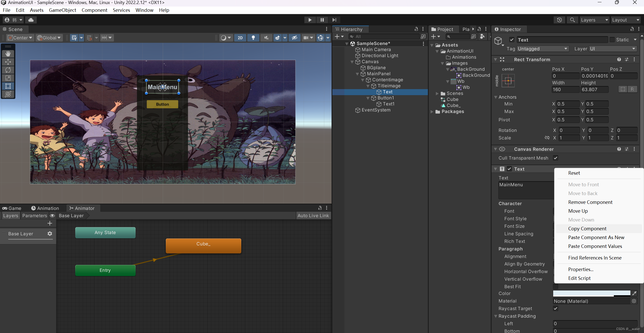Click the Material object picker circle
The width and height of the screenshot is (644, 333).
point(634,301)
